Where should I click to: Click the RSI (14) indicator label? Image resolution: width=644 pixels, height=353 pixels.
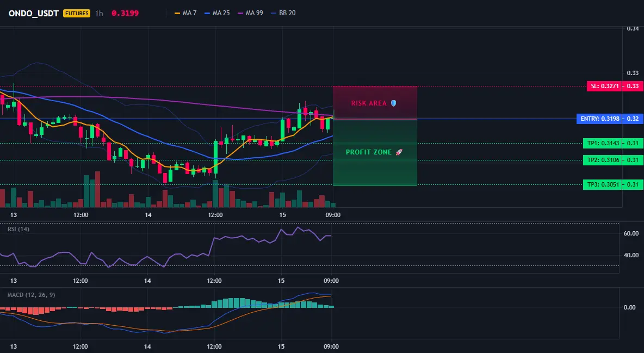click(x=18, y=229)
